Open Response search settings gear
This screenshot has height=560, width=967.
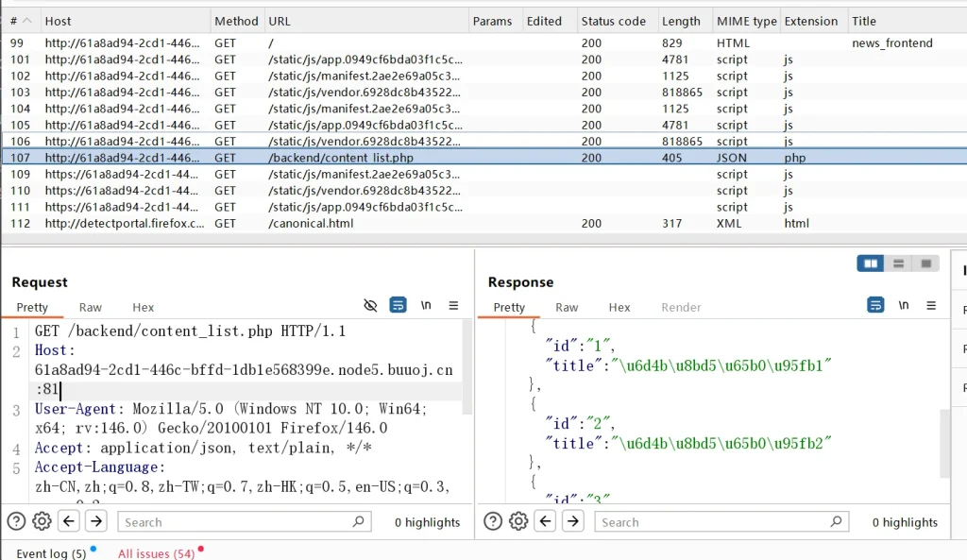[x=518, y=521]
